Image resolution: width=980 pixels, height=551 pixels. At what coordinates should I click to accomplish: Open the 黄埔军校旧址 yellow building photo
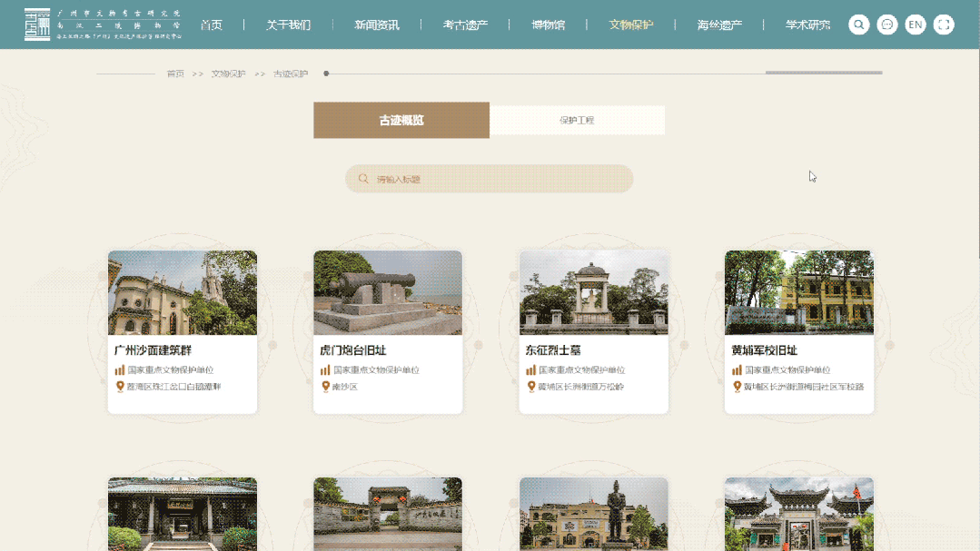(x=799, y=292)
